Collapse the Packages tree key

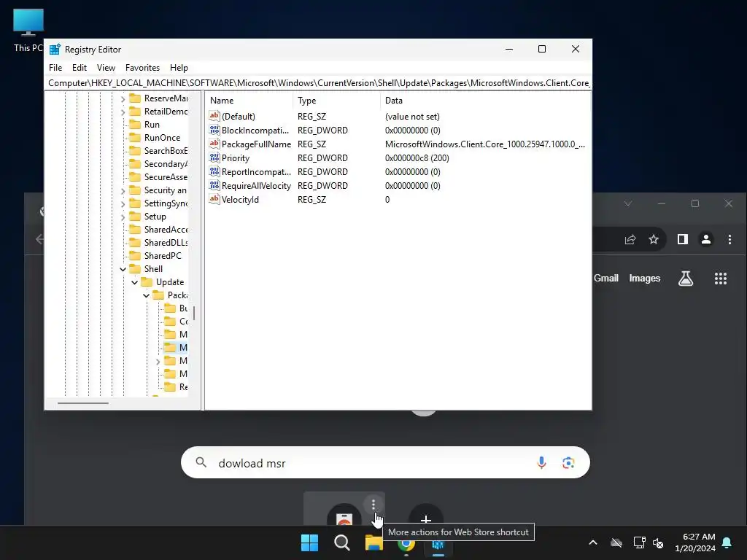(x=146, y=295)
